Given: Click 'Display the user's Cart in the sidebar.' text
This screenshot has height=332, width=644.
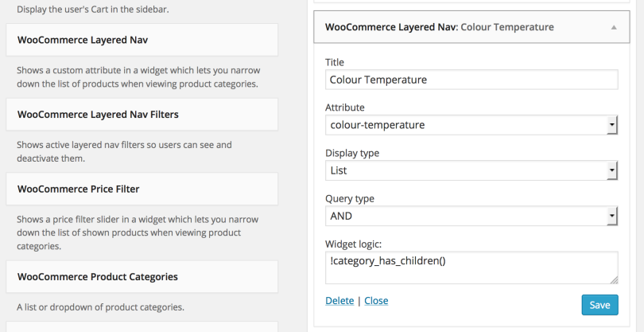Looking at the screenshot, I should (93, 10).
